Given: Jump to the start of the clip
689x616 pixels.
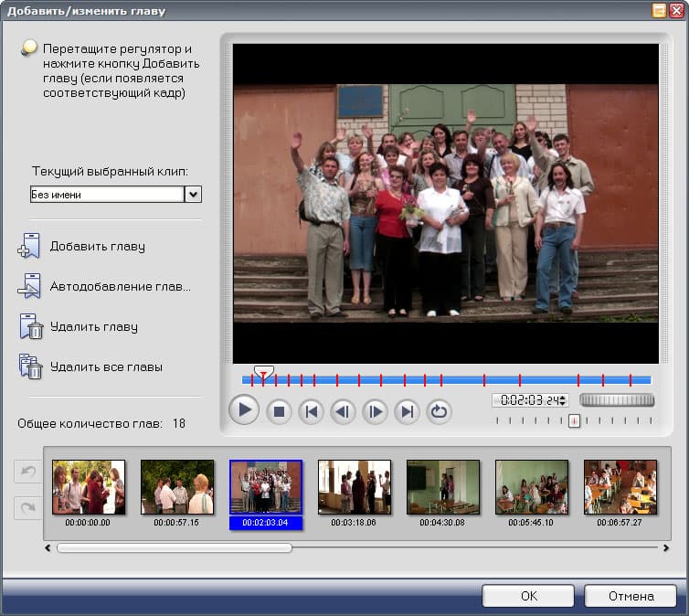Looking at the screenshot, I should 311,411.
